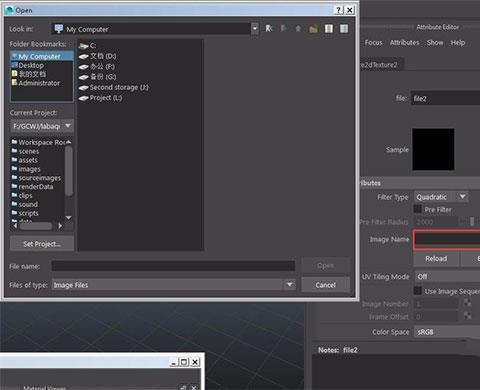The width and height of the screenshot is (480, 390).
Task: Open the Files of type dropdown
Action: [290, 284]
